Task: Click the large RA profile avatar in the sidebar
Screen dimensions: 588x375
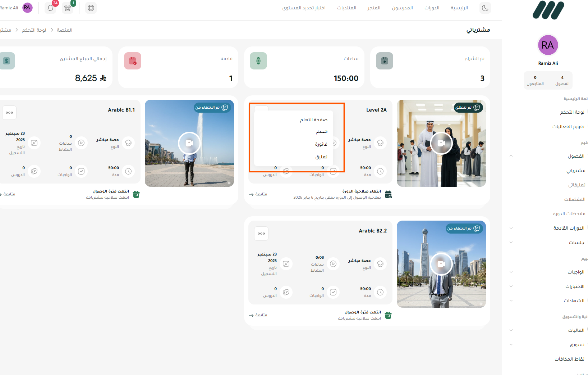Action: pos(548,45)
